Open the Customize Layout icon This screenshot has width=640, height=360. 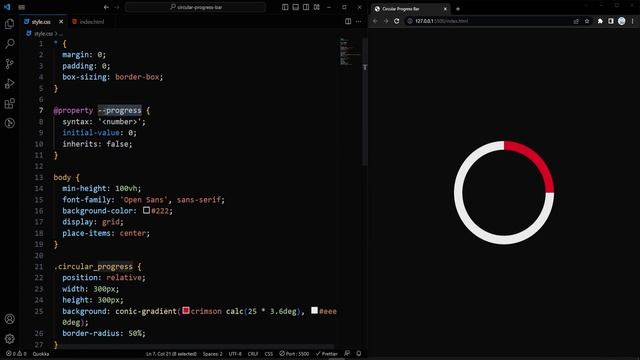[316, 7]
